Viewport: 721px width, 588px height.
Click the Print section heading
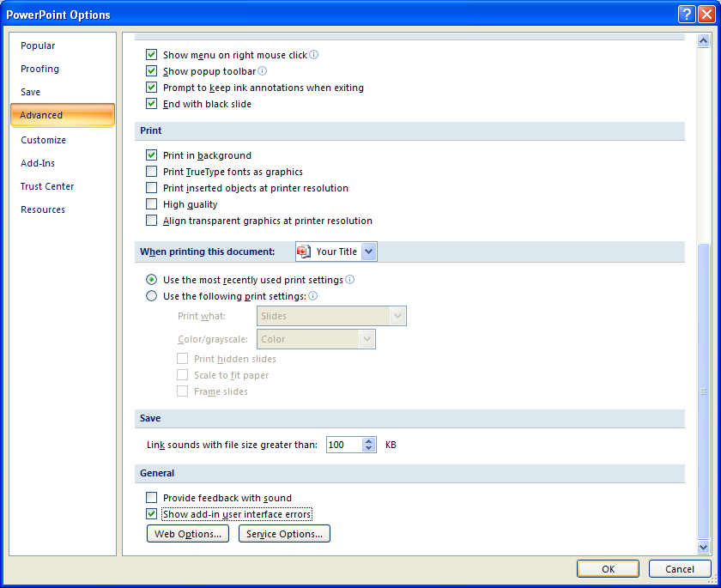coord(151,130)
